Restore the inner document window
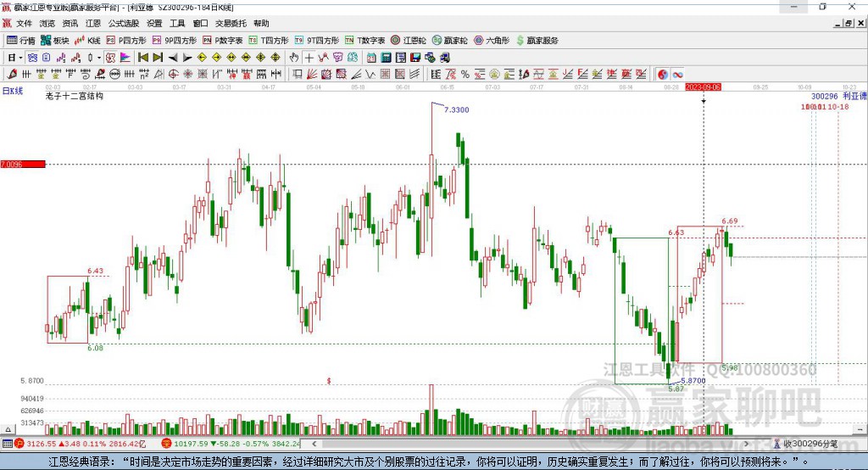 pyautogui.click(x=849, y=23)
